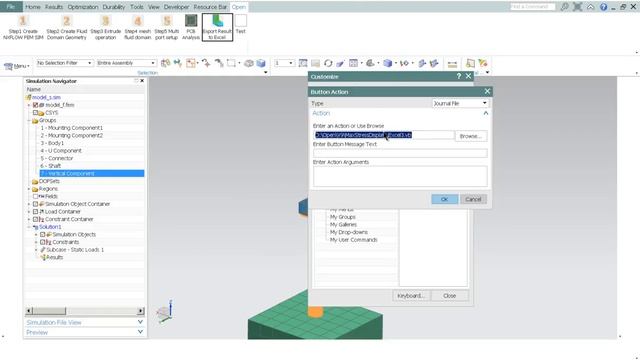Viewport: 640px width, 360px height.
Task: Switch to the Optimization ribbon tab
Action: 83,7
